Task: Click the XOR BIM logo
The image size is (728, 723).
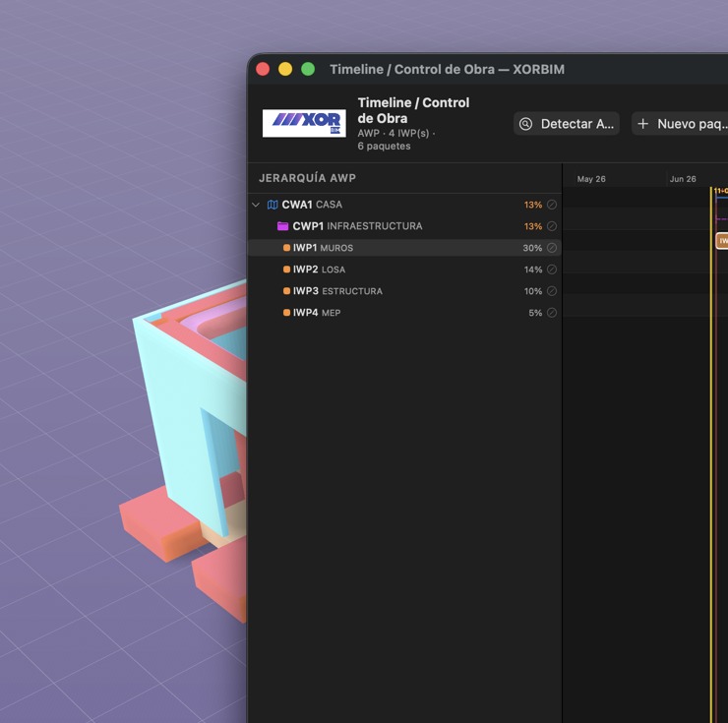Action: (304, 124)
